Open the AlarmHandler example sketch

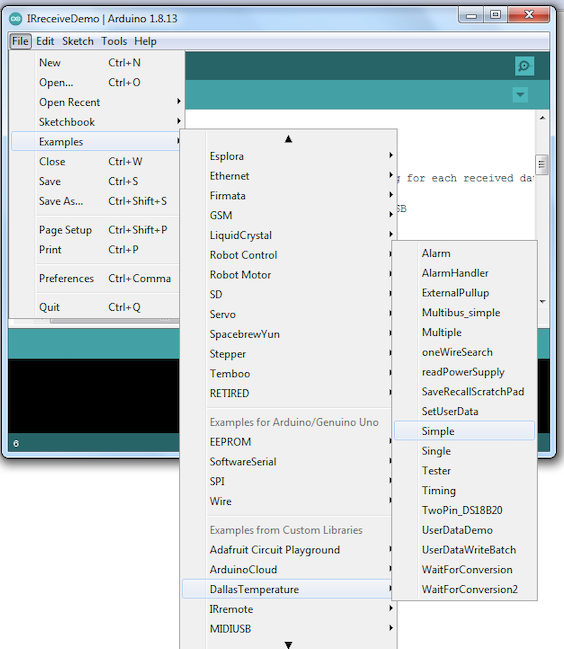[465, 273]
